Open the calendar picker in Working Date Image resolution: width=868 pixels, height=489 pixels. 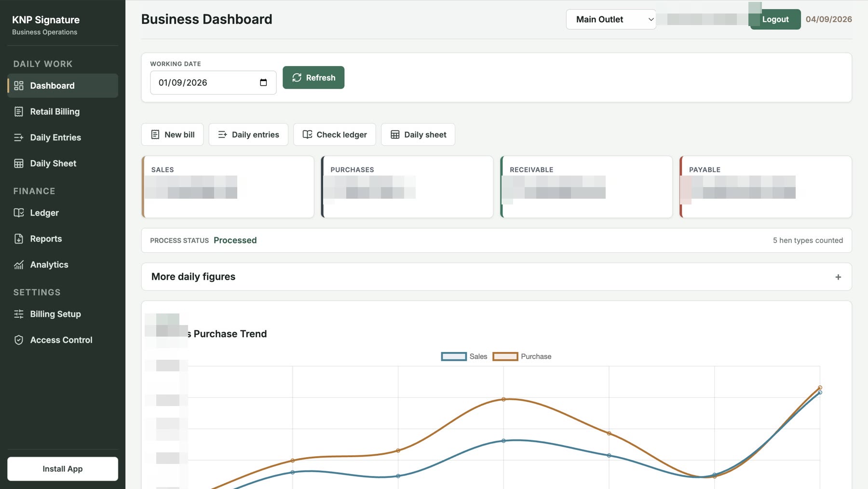pyautogui.click(x=263, y=82)
